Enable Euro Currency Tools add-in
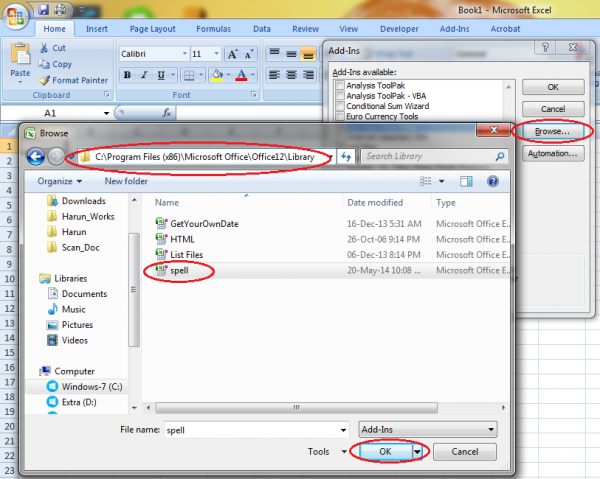Image resolution: width=600 pixels, height=479 pixels. point(340,116)
